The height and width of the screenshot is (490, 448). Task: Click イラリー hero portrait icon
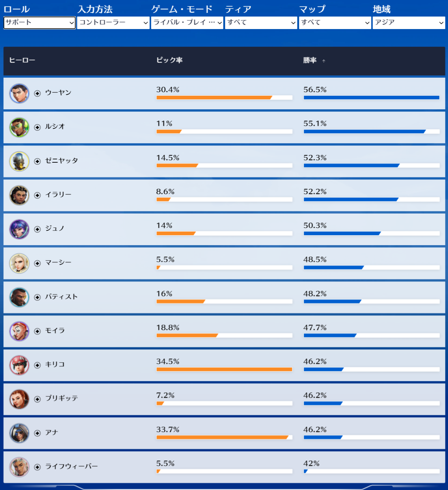point(19,195)
